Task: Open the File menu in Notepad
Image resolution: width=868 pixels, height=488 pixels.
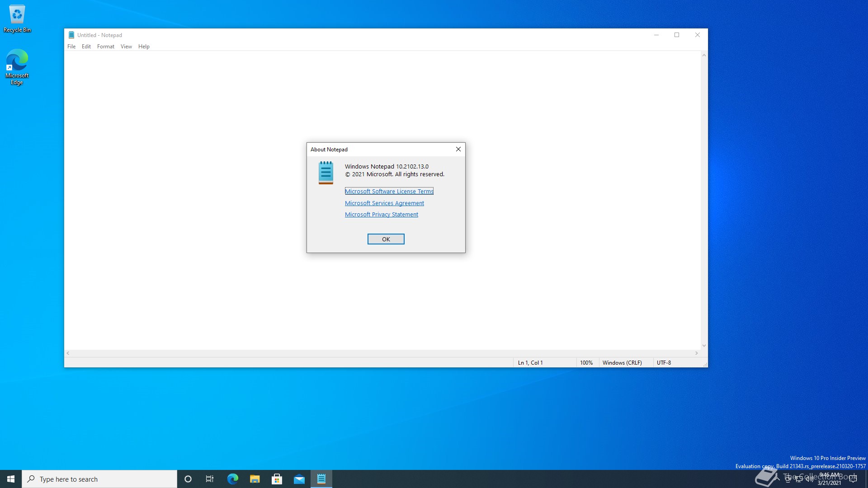Action: point(71,47)
